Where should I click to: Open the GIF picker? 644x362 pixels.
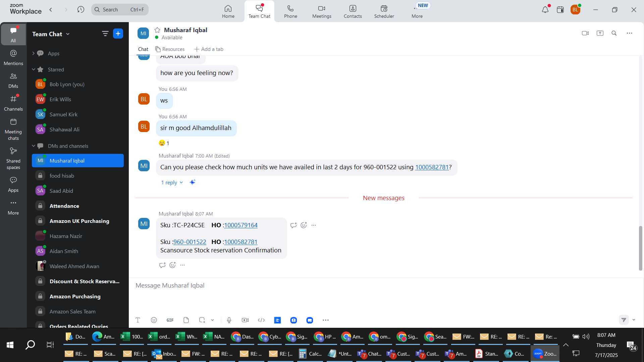pyautogui.click(x=170, y=320)
